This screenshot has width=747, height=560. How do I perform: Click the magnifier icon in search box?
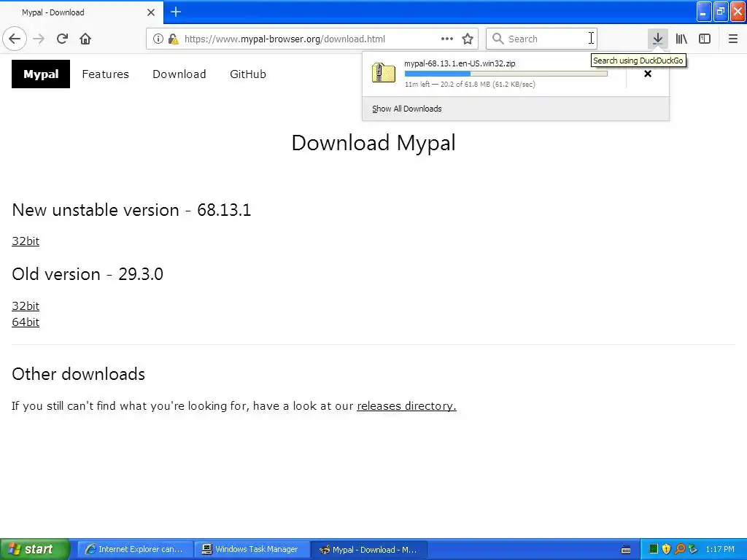pos(498,39)
